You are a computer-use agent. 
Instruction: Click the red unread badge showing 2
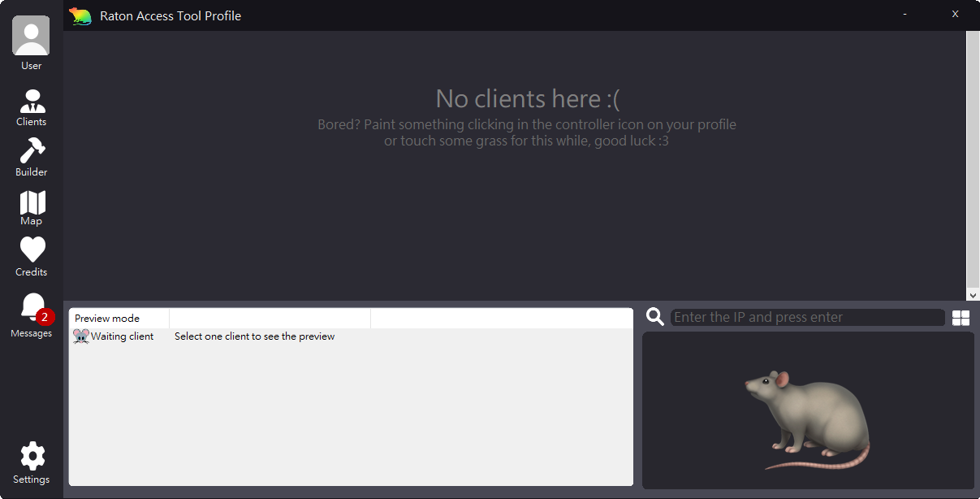[45, 317]
